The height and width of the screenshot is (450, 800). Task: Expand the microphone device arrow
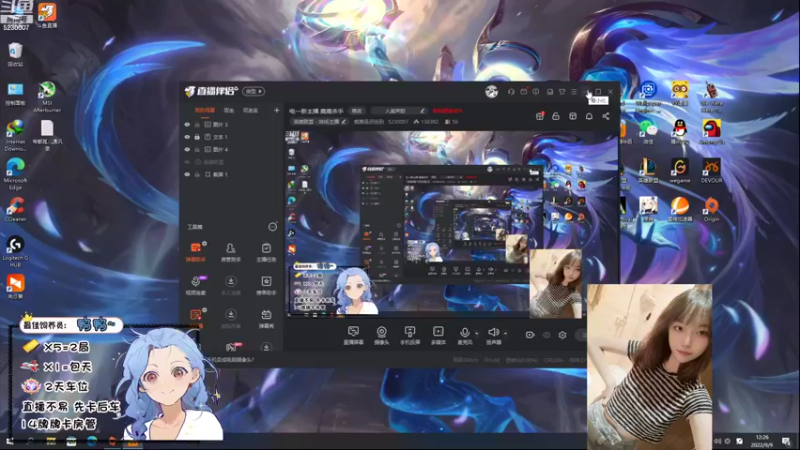click(x=477, y=334)
